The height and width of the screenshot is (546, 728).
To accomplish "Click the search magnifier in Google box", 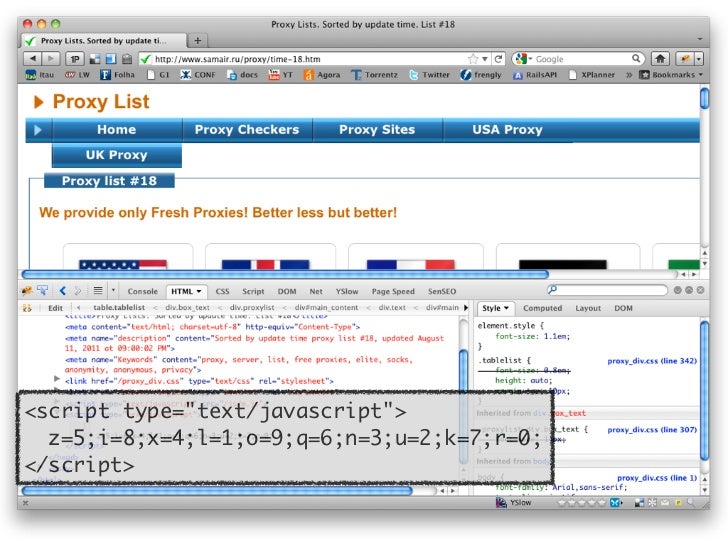I will point(636,58).
